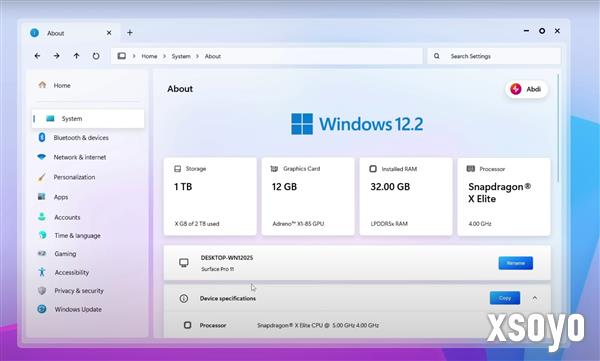Click the Processor row chip icon
This screenshot has height=361, width=600.
point(188,325)
